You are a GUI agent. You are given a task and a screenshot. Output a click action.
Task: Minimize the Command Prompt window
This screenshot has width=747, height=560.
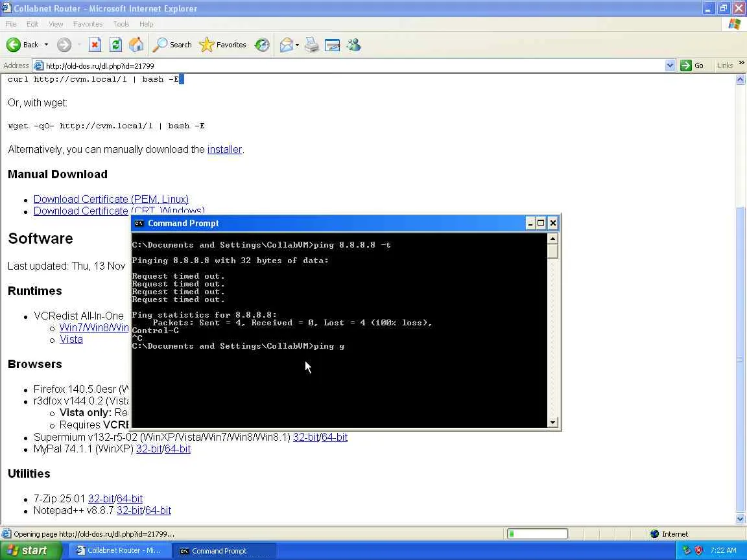530,224
